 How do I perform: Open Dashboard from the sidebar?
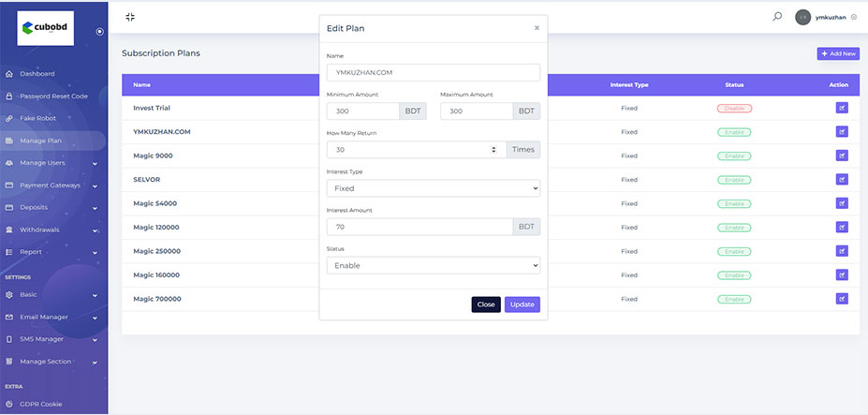[x=37, y=73]
